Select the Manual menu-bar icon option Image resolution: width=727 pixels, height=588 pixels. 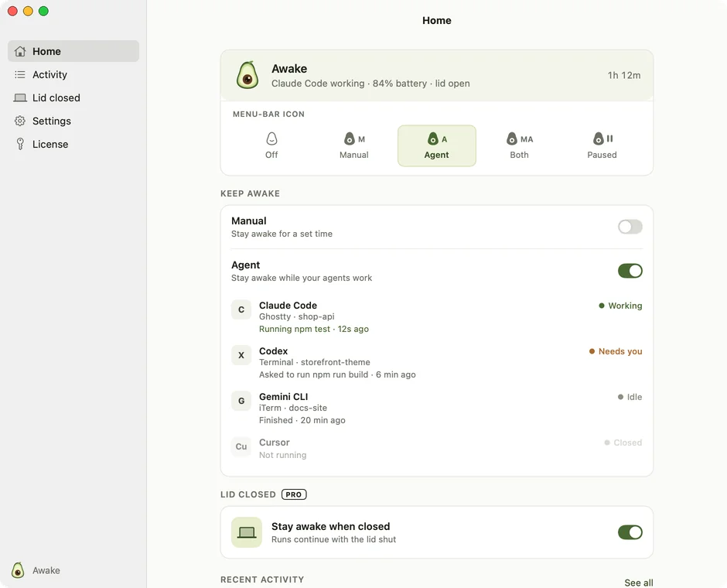point(353,145)
